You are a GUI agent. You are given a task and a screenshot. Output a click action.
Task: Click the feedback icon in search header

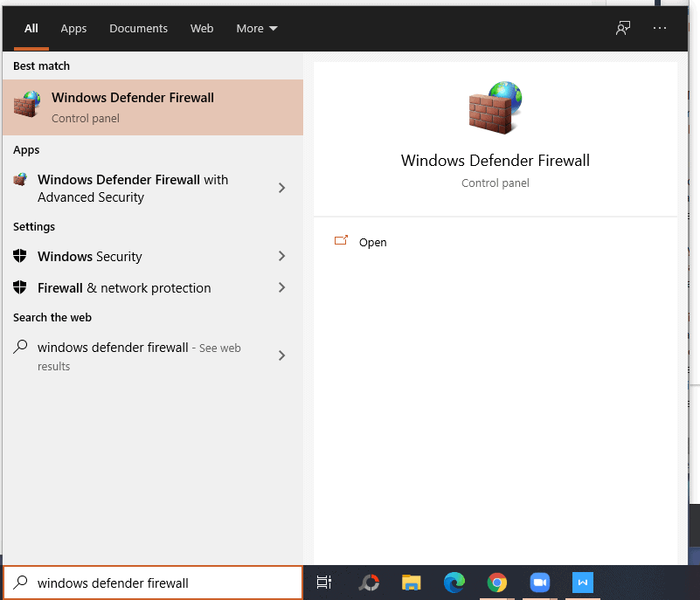(x=623, y=28)
